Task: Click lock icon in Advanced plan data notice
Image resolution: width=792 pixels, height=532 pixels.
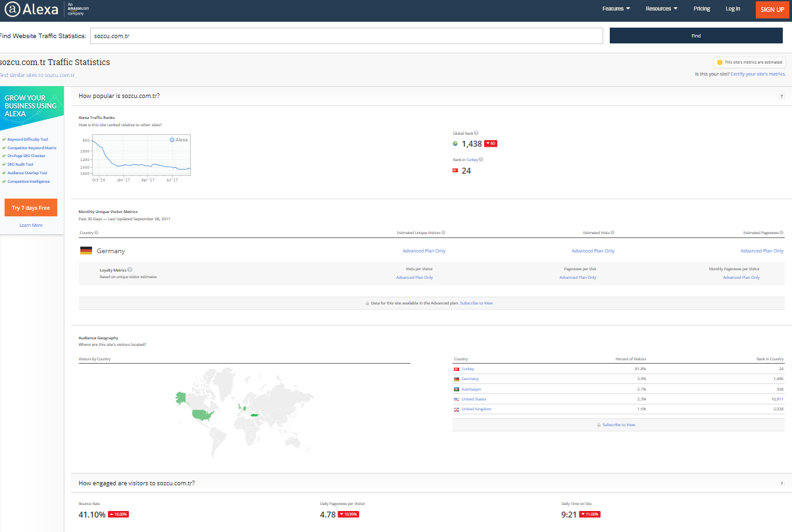Action: [x=367, y=303]
